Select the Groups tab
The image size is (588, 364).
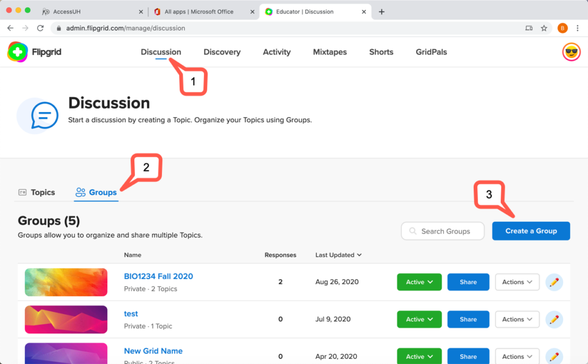pos(96,192)
